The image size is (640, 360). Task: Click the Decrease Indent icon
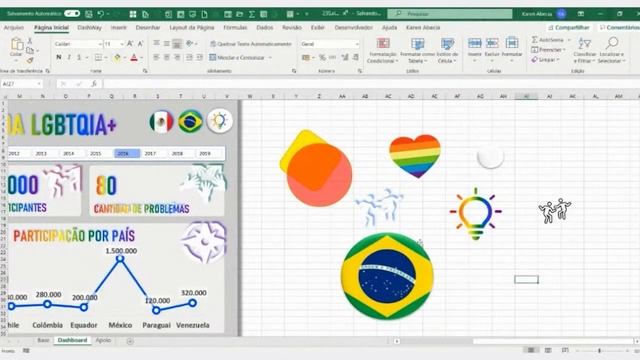pyautogui.click(x=189, y=58)
